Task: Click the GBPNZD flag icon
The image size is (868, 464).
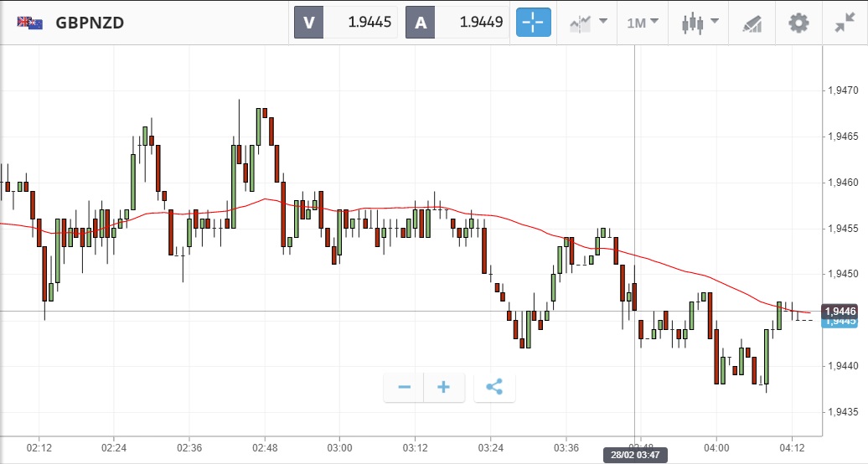Action: [x=30, y=23]
